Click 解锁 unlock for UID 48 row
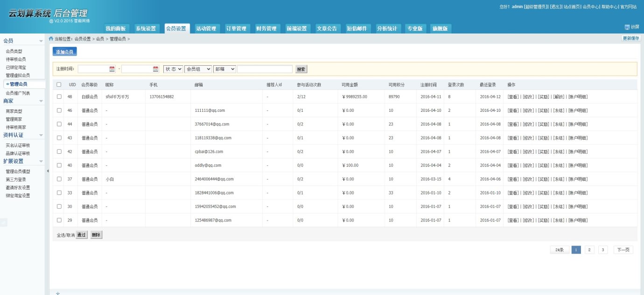 [558, 97]
